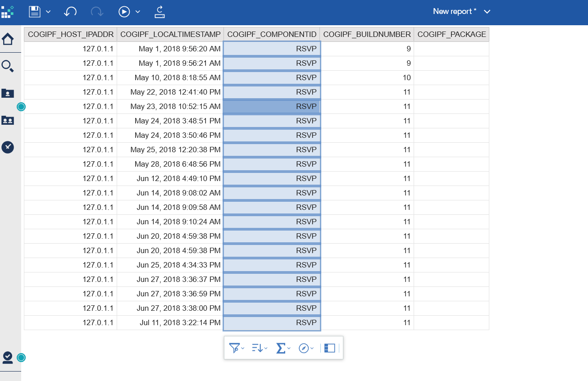Click timestamp May 23, 2018 10:52:15 AM

175,106
